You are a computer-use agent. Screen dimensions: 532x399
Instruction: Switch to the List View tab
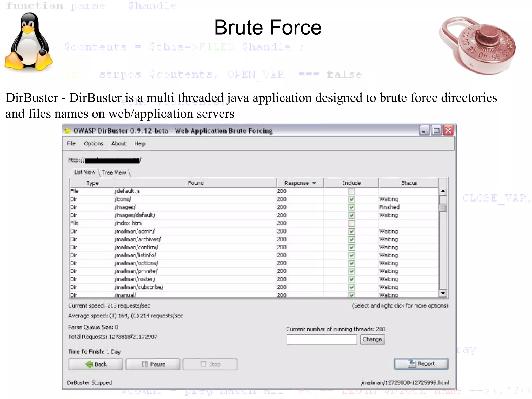[x=85, y=172]
